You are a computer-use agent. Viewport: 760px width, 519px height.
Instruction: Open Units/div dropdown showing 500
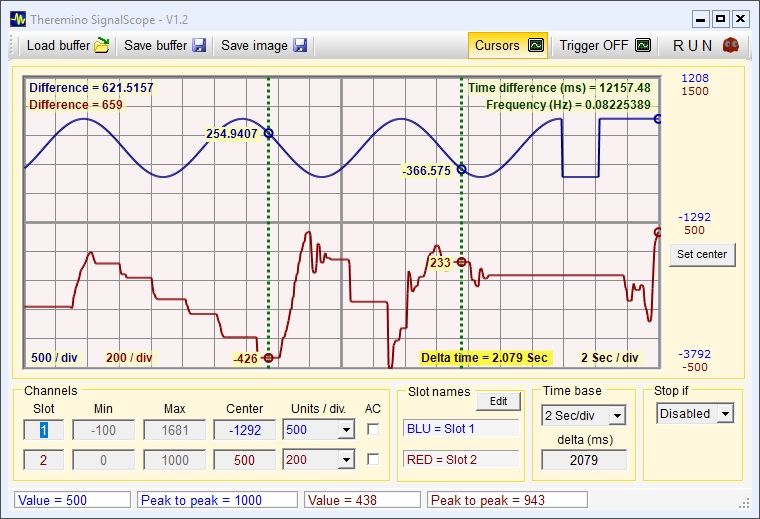(346, 430)
